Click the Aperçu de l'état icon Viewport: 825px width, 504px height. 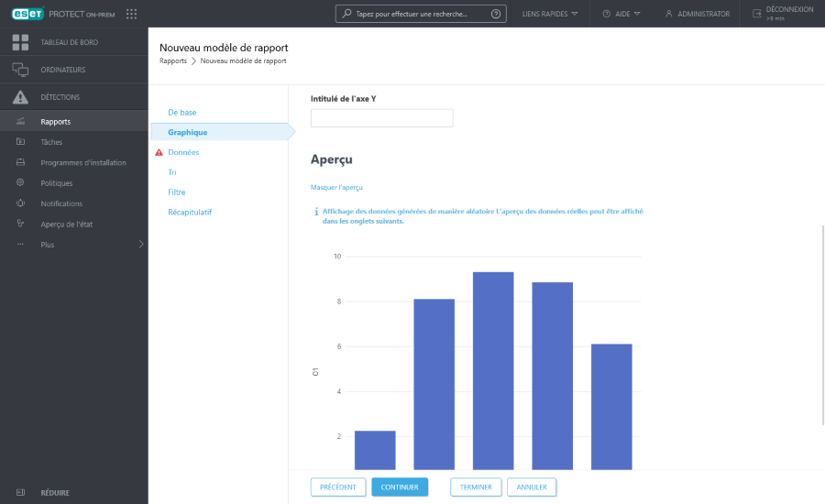[20, 224]
